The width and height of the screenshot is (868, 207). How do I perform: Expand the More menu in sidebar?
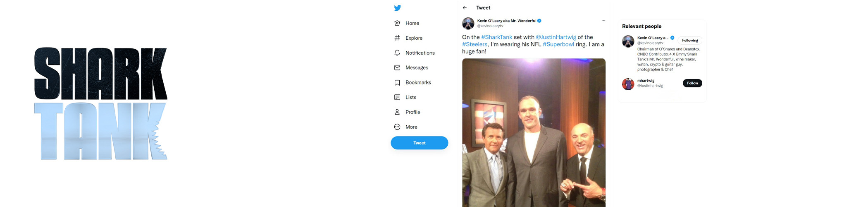[x=397, y=127]
